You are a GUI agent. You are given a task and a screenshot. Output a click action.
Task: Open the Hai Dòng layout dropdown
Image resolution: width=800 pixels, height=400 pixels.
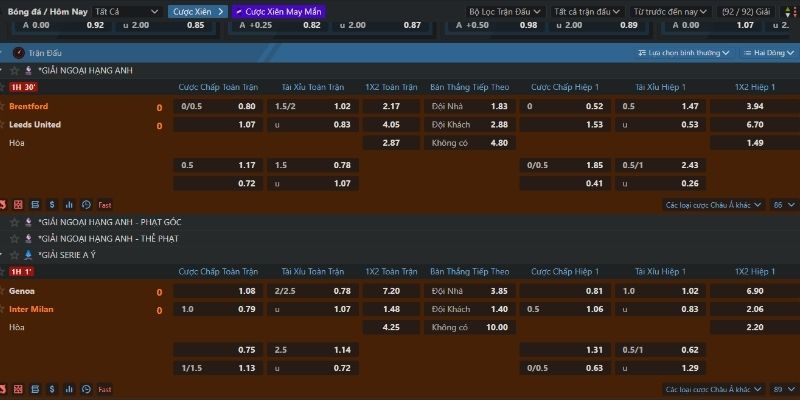coord(770,52)
